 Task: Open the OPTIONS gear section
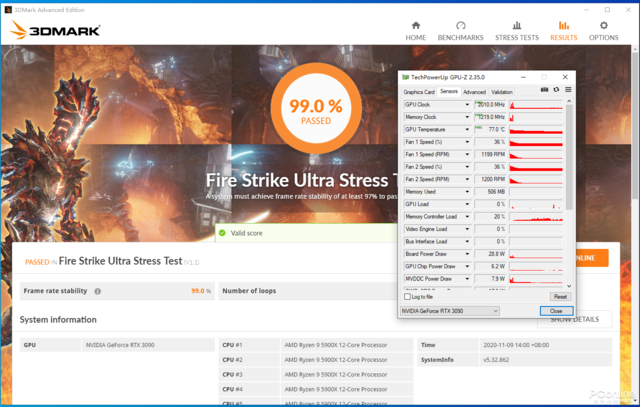[x=603, y=31]
